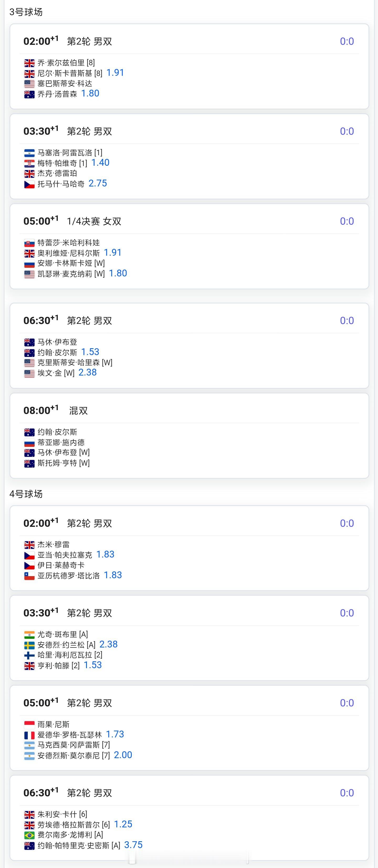Select odds 1.40 for 梅特·帕维奇
Screen dimensions: 378x868
click(x=101, y=163)
